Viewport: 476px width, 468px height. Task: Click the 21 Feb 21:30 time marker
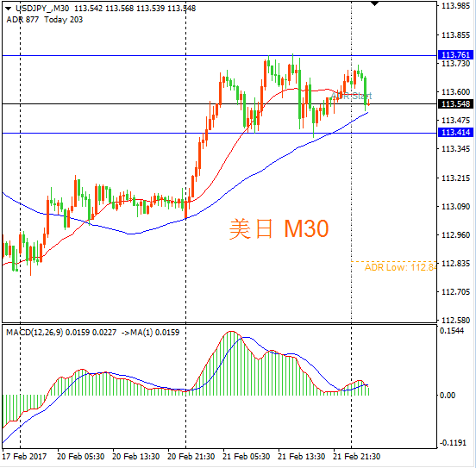click(x=356, y=457)
